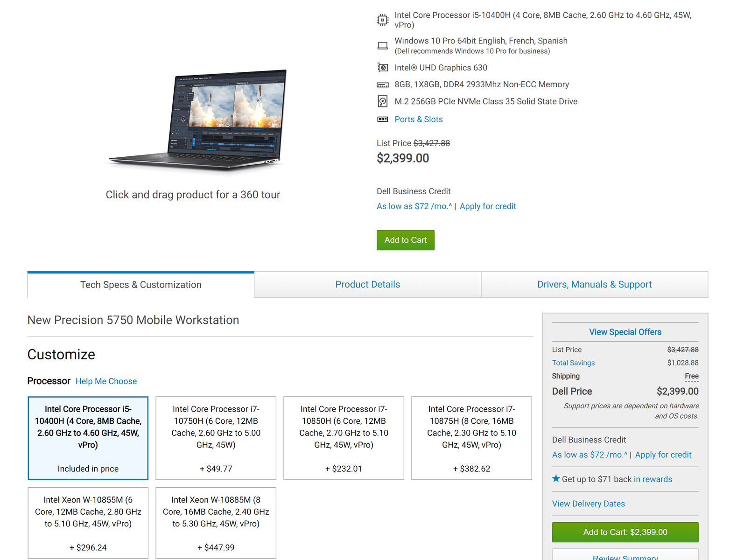Click the Windows laptop OS icon
This screenshot has width=737, height=560.
click(382, 46)
